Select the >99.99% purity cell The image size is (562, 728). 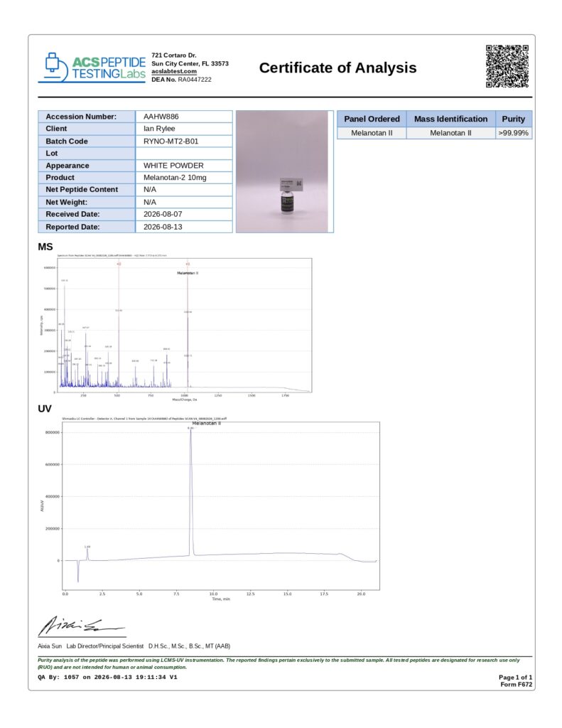[x=513, y=133]
